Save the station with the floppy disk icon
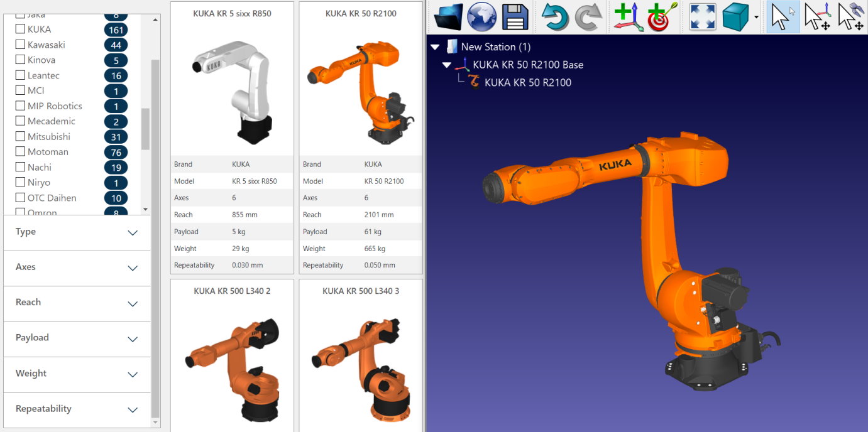The image size is (868, 432). [515, 17]
